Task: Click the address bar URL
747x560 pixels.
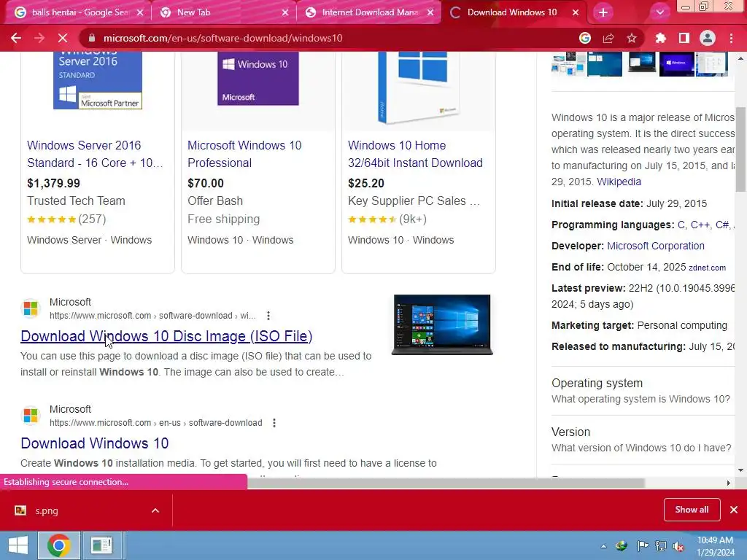Action: 223,38
